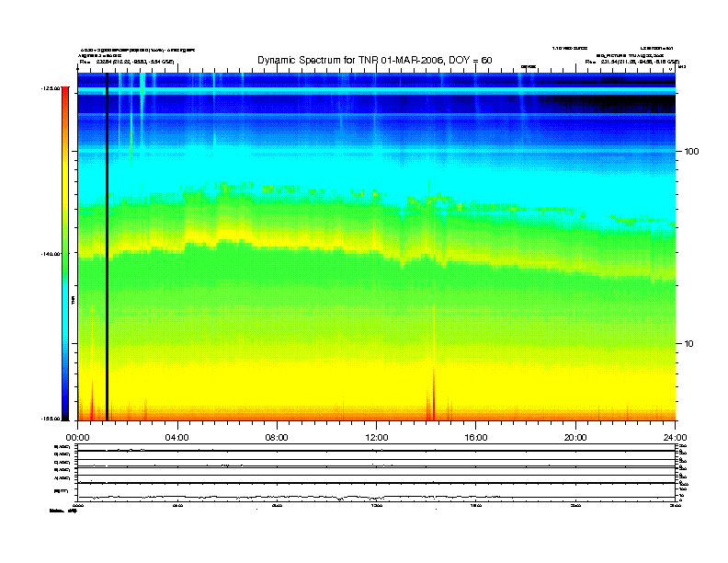
Task: Click the 00:00 label on the main time axis
Action: point(77,438)
